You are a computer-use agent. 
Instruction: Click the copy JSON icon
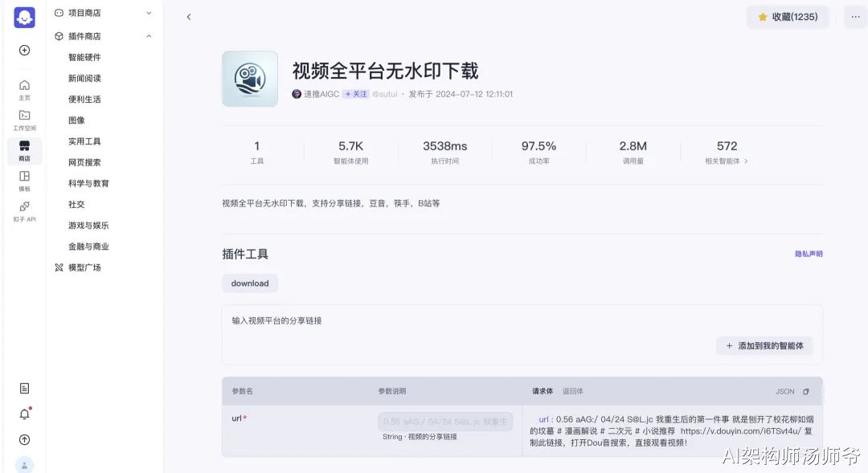click(806, 391)
